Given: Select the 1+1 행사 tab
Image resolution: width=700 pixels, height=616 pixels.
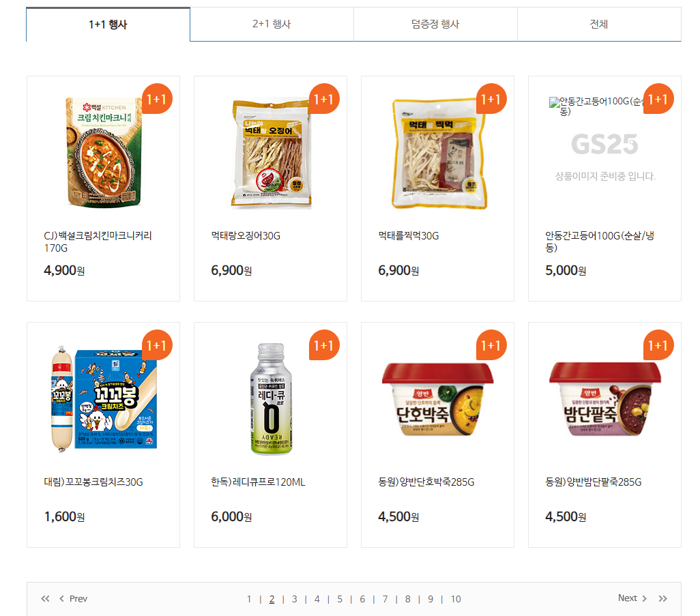Looking at the screenshot, I should (108, 24).
